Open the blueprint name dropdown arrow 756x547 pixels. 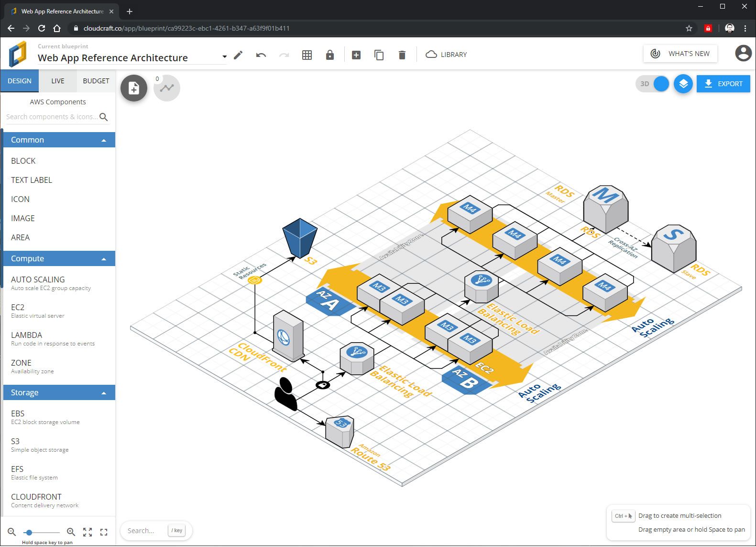pos(224,57)
